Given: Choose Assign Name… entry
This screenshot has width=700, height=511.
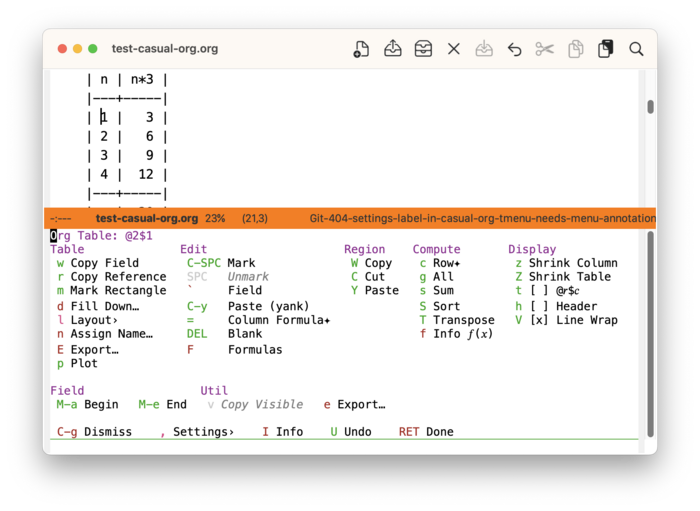Looking at the screenshot, I should tap(105, 334).
